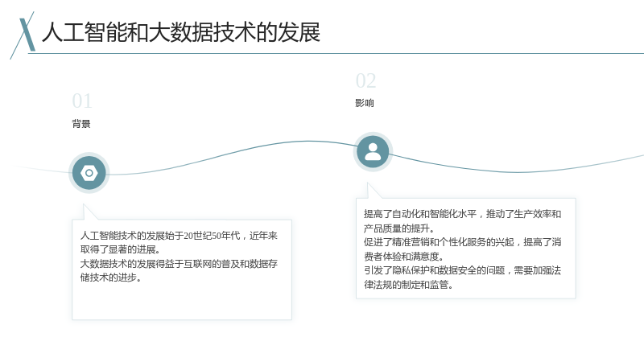
Task: Click the faded number 02
Action: point(365,81)
